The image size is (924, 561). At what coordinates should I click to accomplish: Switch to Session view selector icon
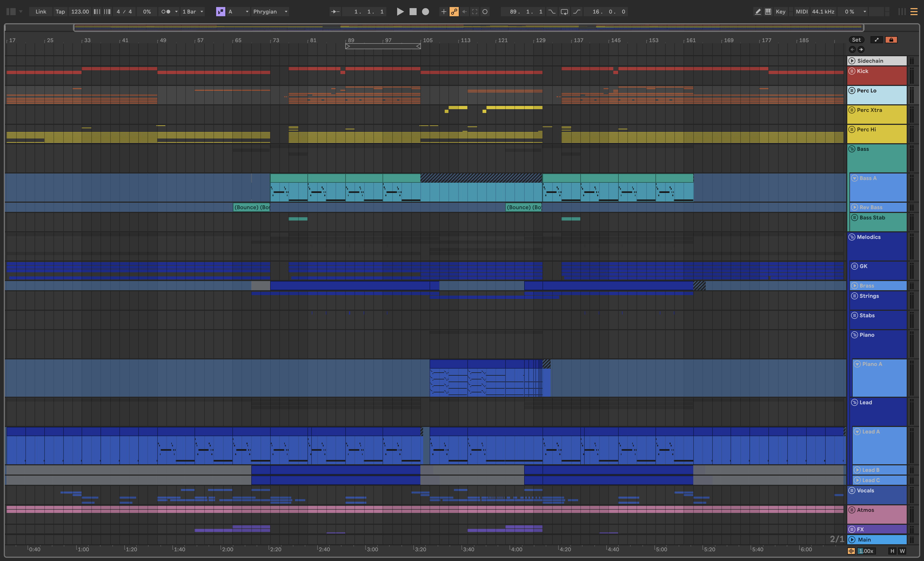[x=902, y=12]
